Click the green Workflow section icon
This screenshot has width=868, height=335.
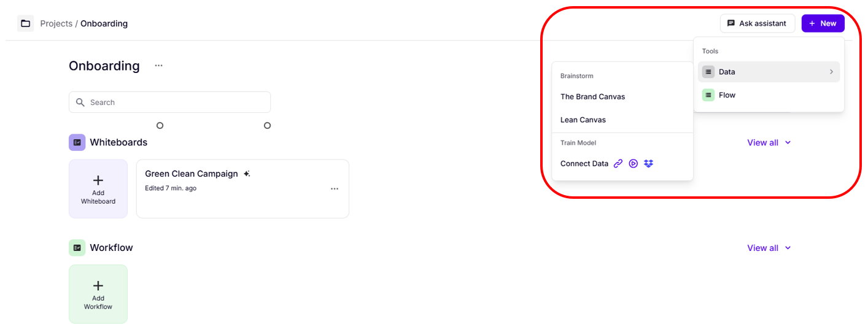[77, 248]
